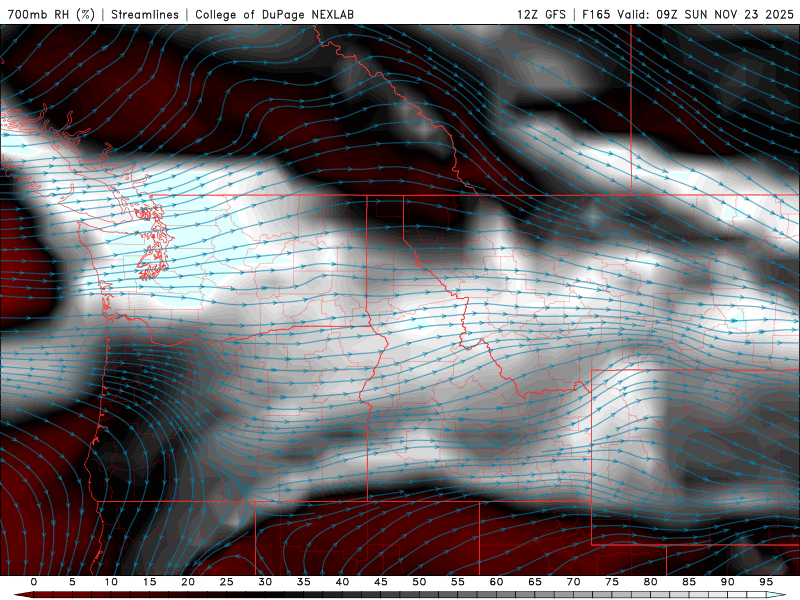Click the '60' value on color scale
Viewport: 800px width, 600px height.
[x=496, y=582]
